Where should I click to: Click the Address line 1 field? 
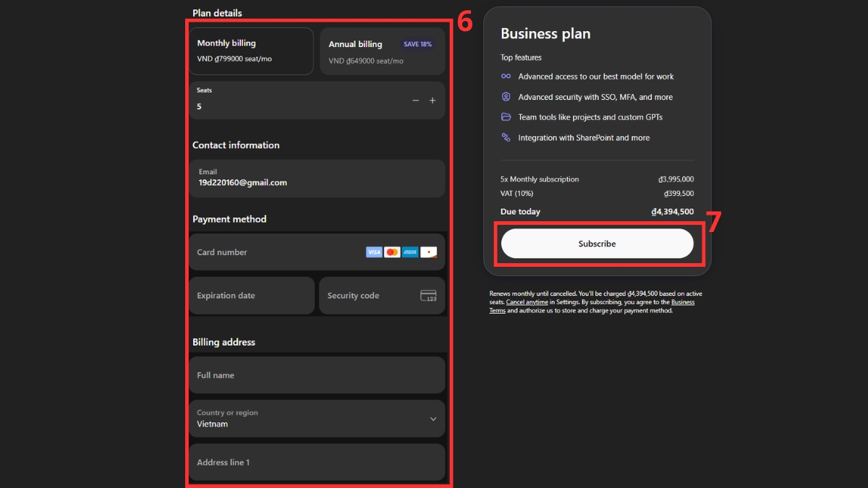tap(317, 462)
